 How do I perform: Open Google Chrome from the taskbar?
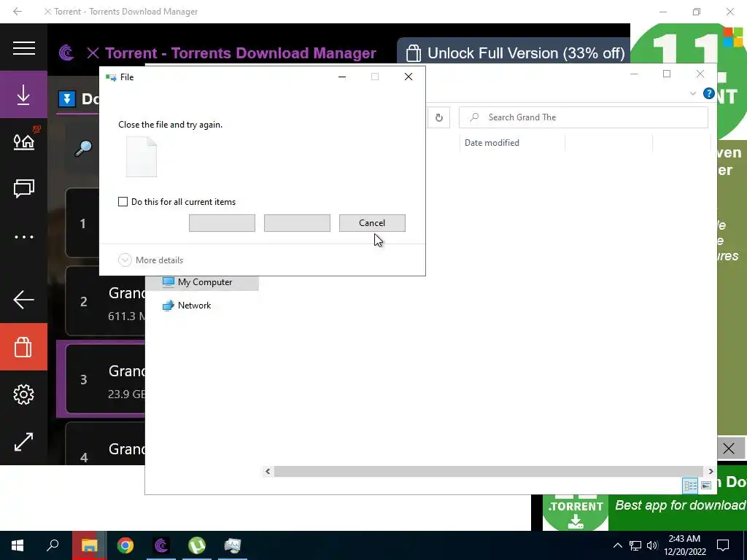coord(125,545)
